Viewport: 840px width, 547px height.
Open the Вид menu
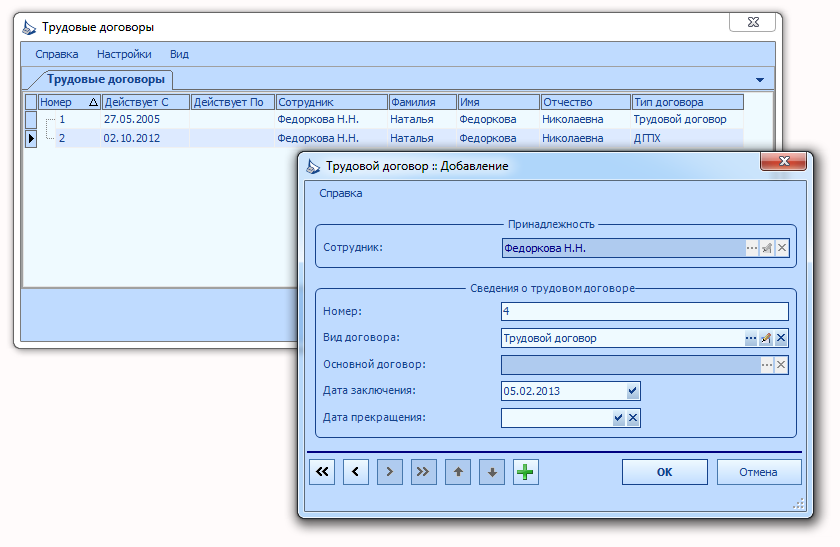[x=179, y=54]
